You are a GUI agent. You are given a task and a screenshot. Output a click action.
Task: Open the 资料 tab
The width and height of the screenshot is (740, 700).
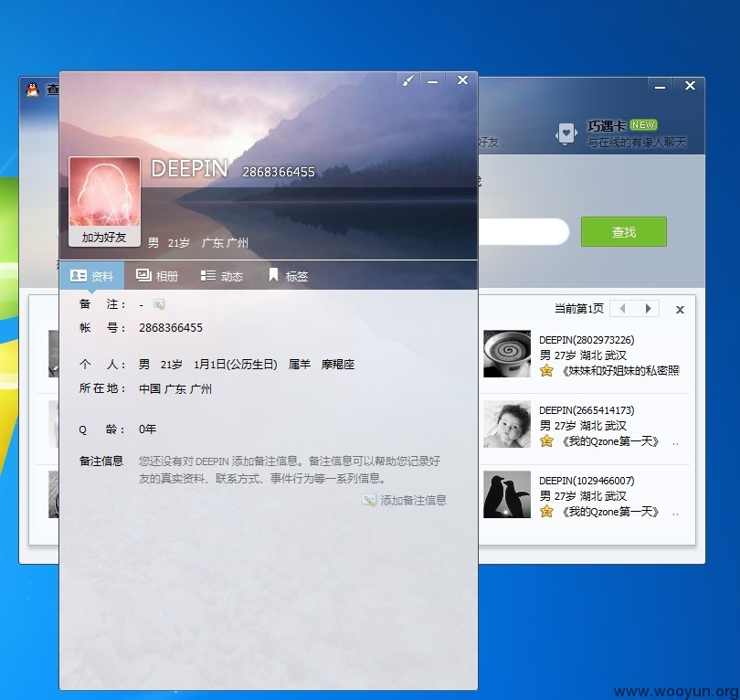point(92,276)
